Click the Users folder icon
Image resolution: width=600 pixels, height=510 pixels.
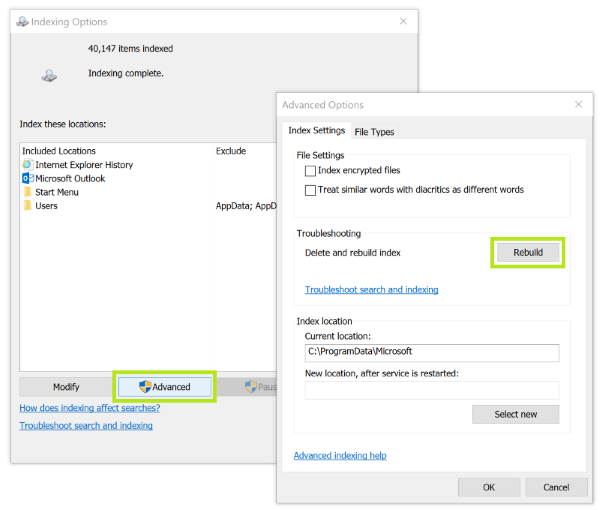(27, 206)
